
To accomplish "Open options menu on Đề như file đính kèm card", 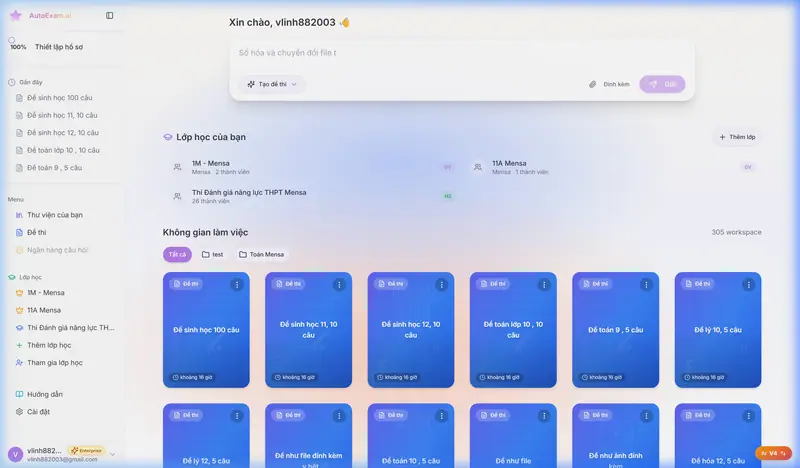I will (x=339, y=416).
